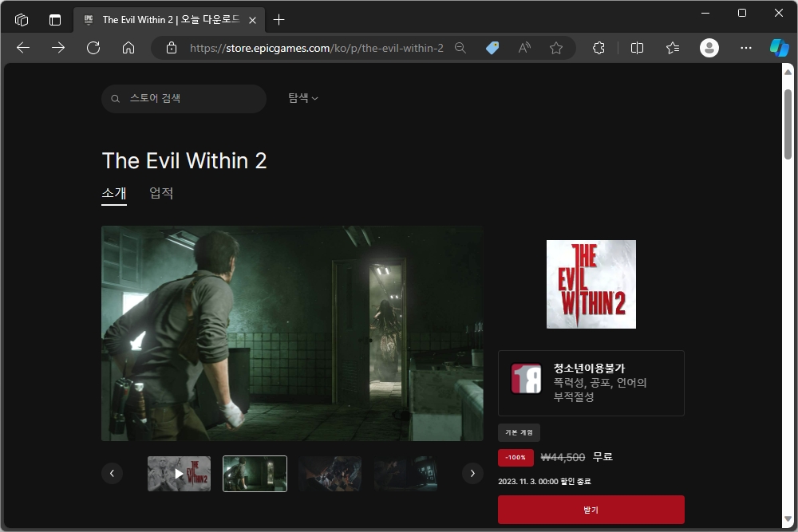Close The Evil Within 2 tab
The width and height of the screenshot is (798, 532).
[252, 20]
